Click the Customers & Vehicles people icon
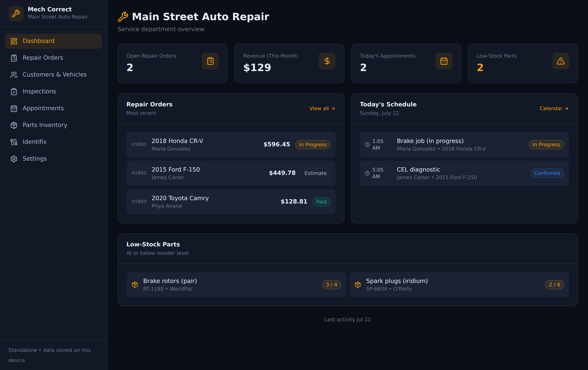This screenshot has height=370, width=588. point(14,75)
